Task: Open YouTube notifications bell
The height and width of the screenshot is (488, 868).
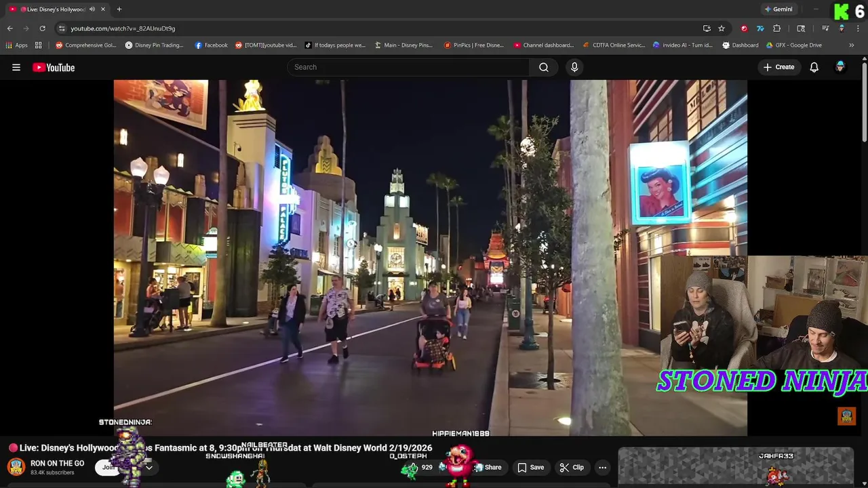Action: pyautogui.click(x=814, y=67)
